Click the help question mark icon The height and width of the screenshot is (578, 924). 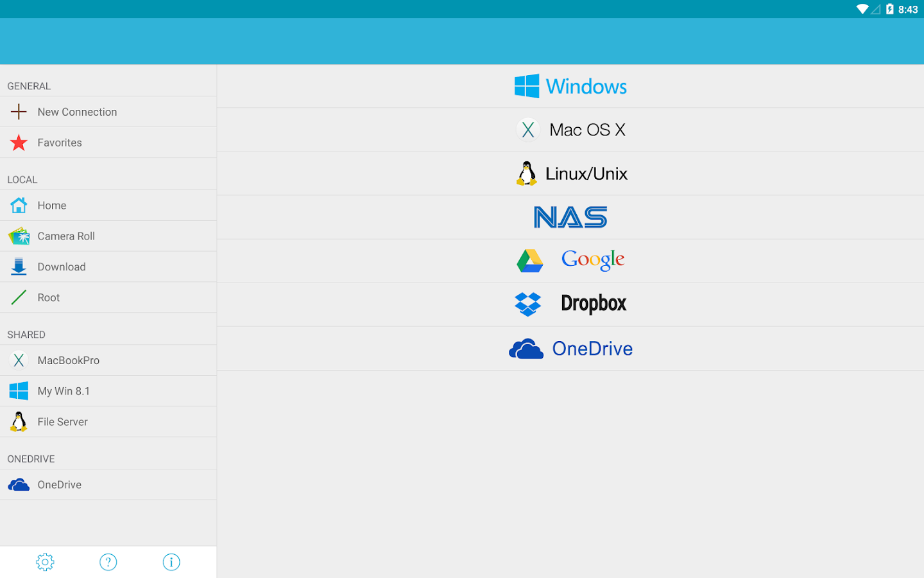108,562
